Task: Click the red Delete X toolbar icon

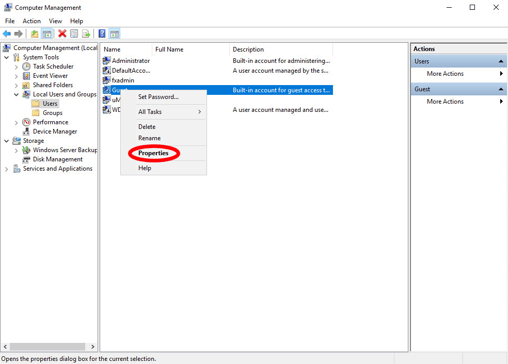Action: tap(62, 34)
